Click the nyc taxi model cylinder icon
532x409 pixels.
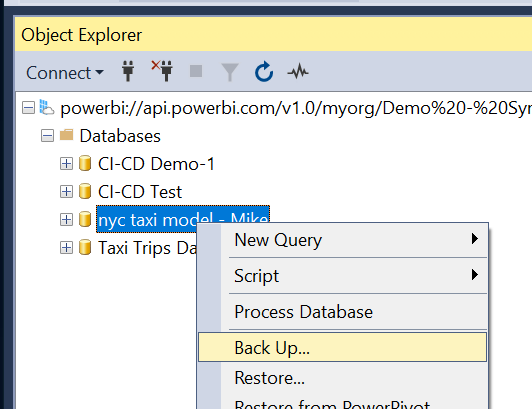pyautogui.click(x=85, y=219)
